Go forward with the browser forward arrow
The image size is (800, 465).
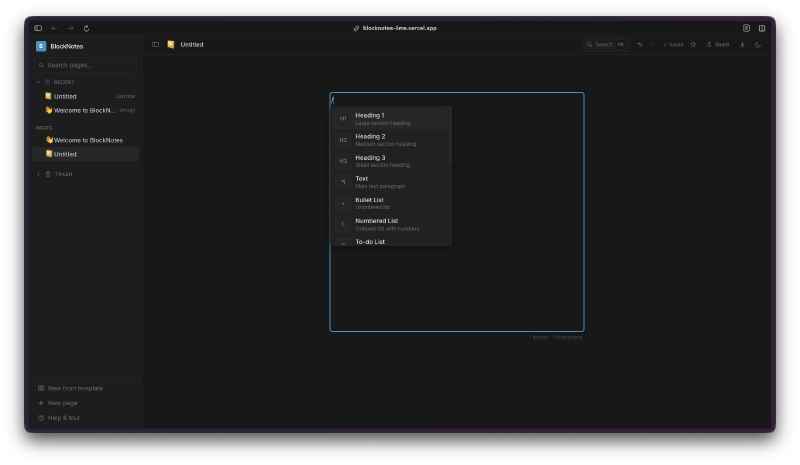click(70, 28)
